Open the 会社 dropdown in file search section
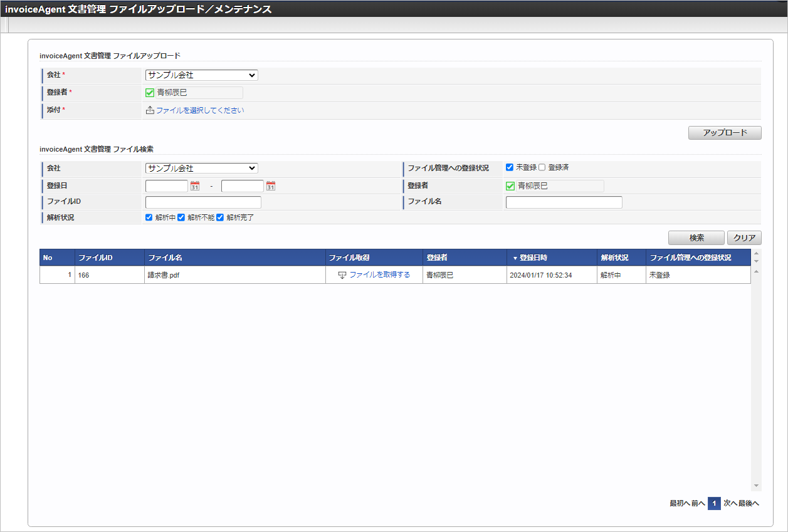Screen dimensions: 788x532 coord(202,168)
